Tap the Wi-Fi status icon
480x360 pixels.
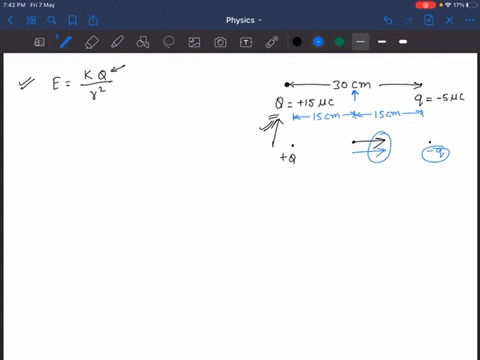point(448,5)
